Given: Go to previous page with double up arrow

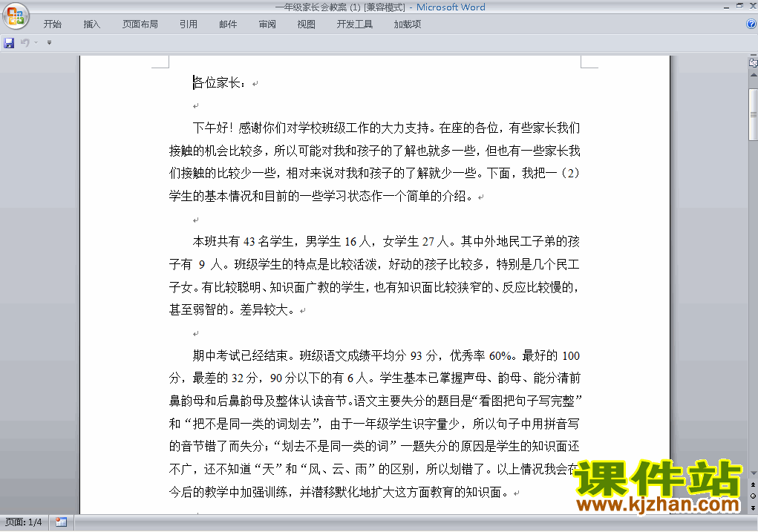Looking at the screenshot, I should pos(753,485).
